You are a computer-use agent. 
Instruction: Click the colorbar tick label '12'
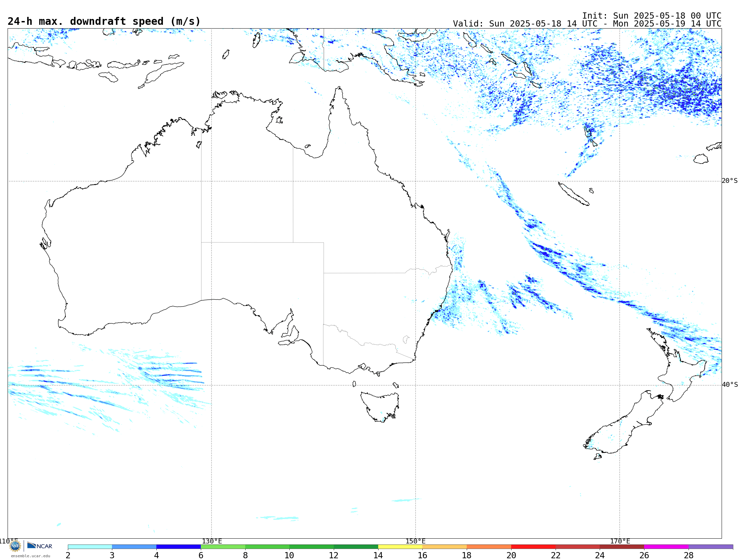(334, 555)
